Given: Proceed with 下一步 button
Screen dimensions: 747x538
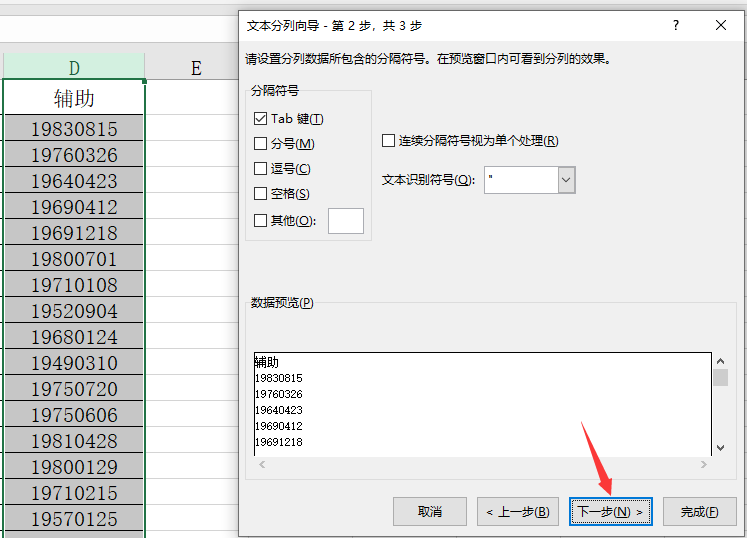Looking at the screenshot, I should 610,511.
